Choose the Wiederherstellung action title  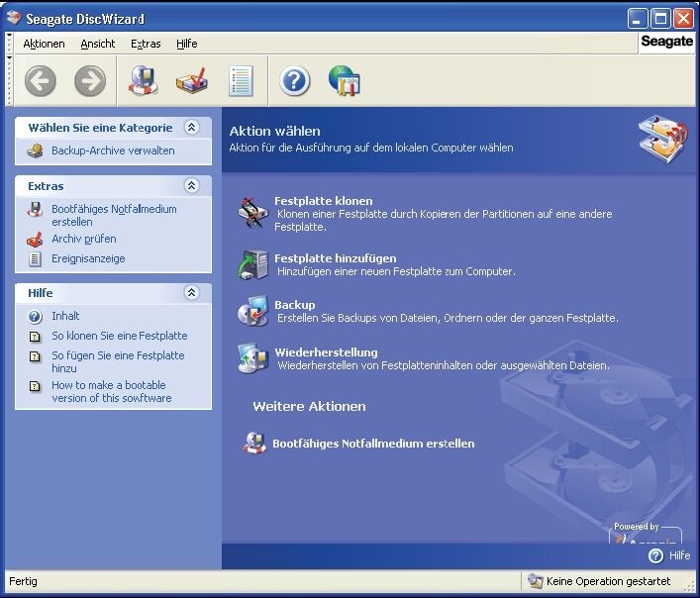point(326,352)
